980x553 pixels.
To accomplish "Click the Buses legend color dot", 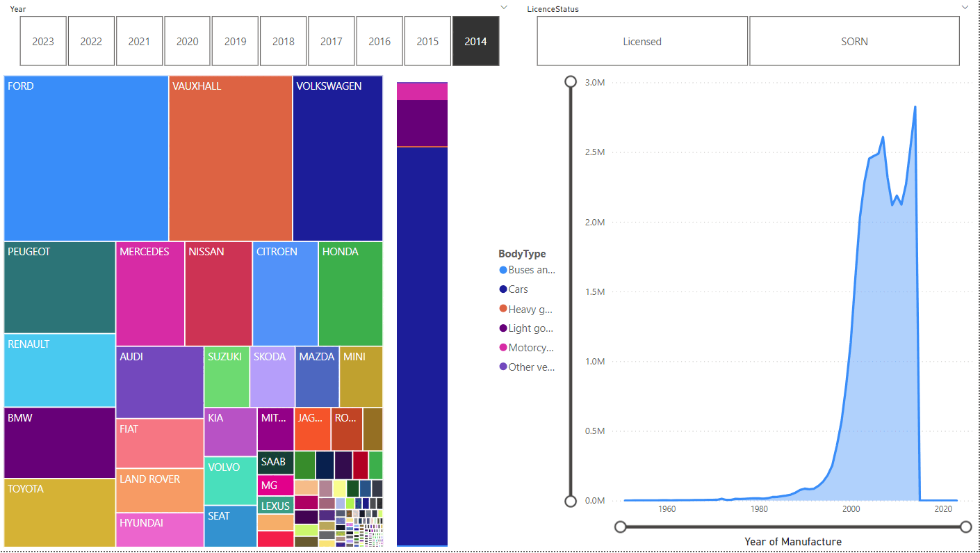I will click(503, 270).
